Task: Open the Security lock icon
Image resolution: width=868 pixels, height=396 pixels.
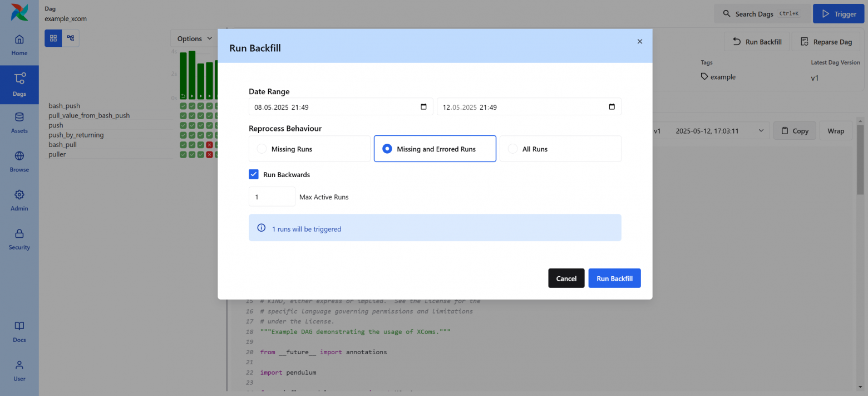Action: tap(19, 234)
